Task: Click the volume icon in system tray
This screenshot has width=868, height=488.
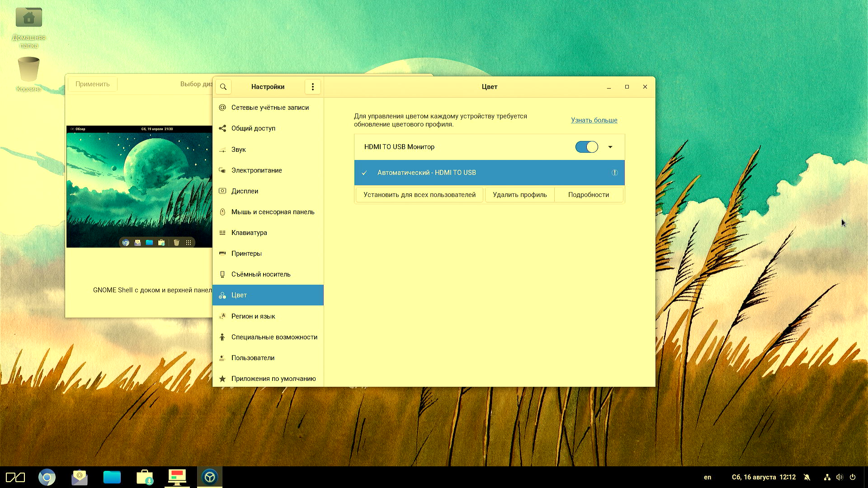Action: [x=840, y=477]
